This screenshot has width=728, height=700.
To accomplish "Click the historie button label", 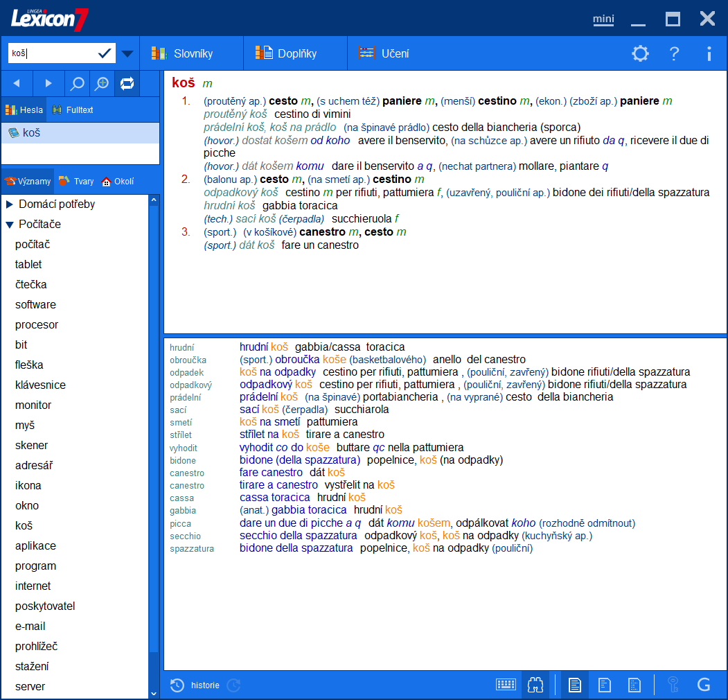I will pyautogui.click(x=205, y=685).
